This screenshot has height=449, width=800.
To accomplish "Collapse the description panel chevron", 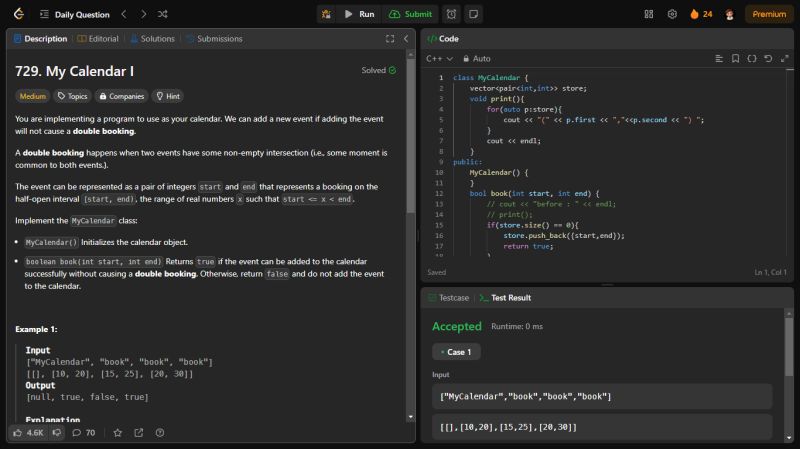I will [x=406, y=39].
